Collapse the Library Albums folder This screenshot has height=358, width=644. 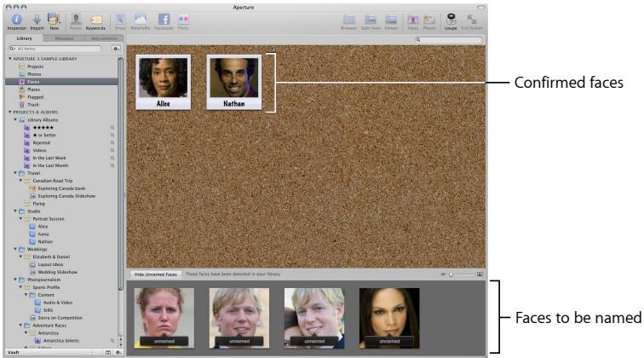coord(15,119)
